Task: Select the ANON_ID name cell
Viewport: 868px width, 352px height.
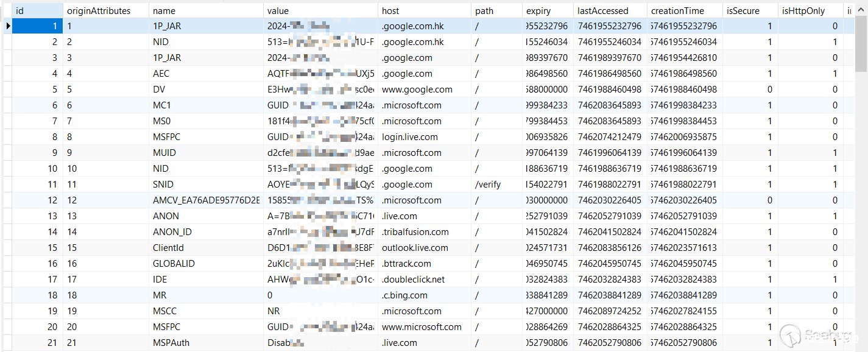Action: pyautogui.click(x=206, y=232)
